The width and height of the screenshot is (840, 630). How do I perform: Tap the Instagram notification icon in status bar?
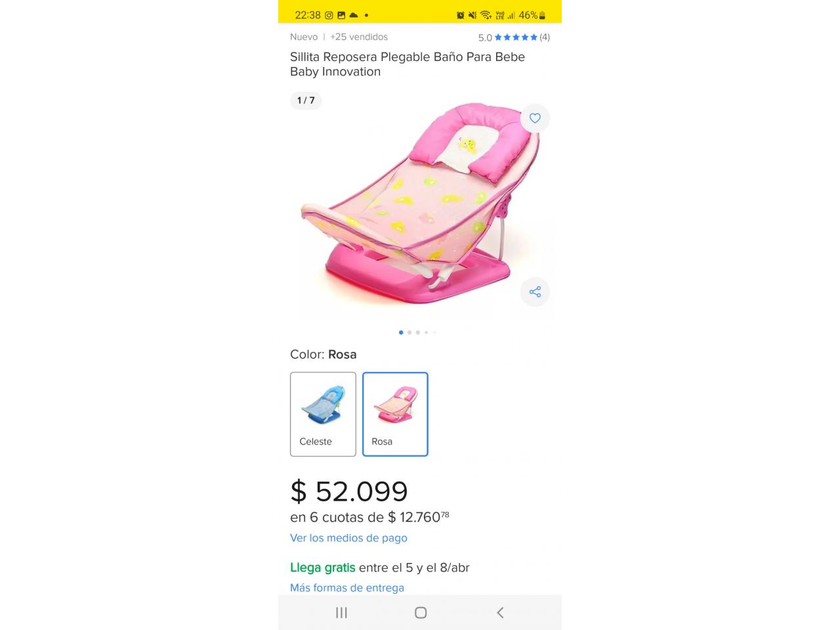(x=329, y=15)
